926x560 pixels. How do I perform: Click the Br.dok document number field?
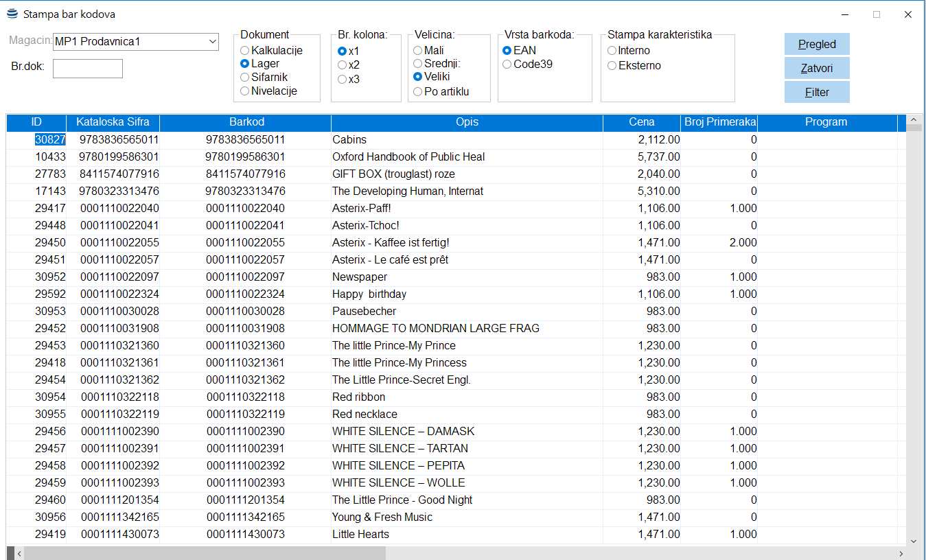coord(88,69)
